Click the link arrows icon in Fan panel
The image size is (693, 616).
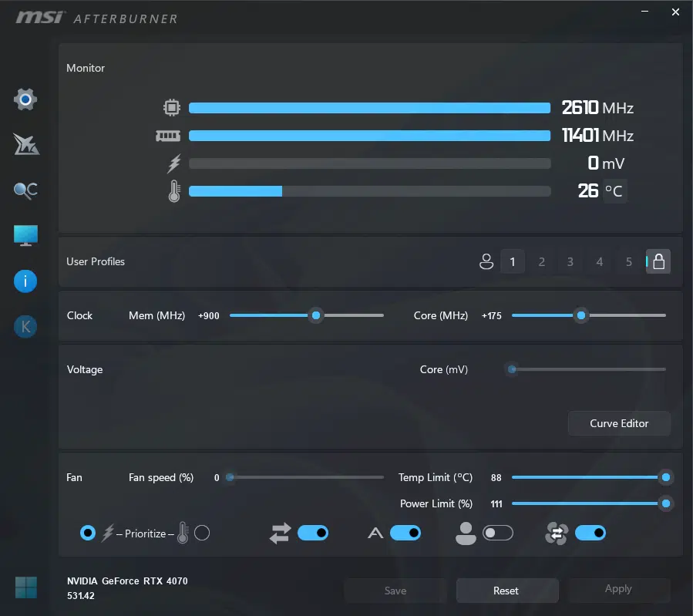pos(280,534)
